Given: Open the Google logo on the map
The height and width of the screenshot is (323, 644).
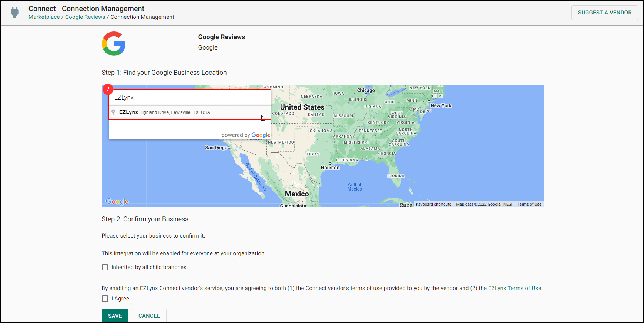Looking at the screenshot, I should (x=117, y=201).
